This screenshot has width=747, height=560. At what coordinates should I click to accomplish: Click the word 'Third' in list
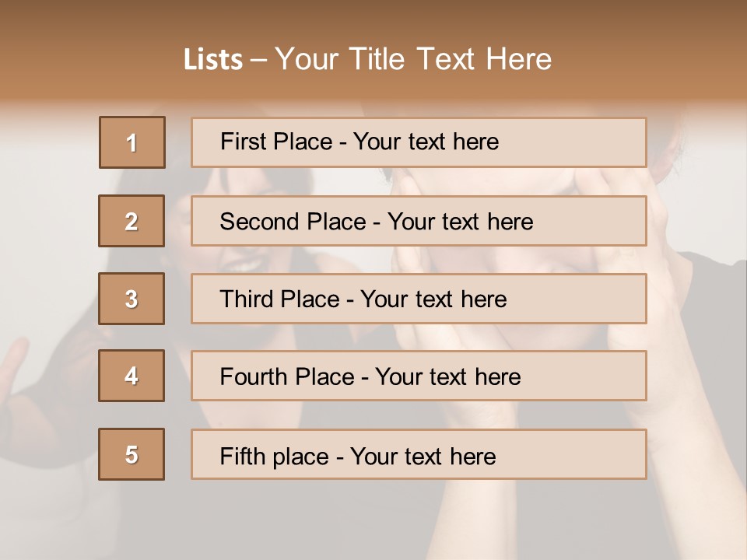pos(246,299)
